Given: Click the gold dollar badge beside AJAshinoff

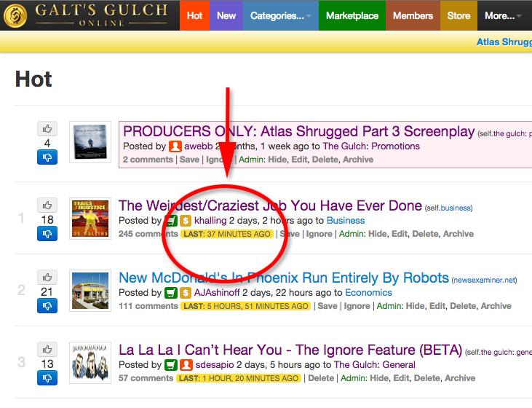Looking at the screenshot, I should coord(186,293).
